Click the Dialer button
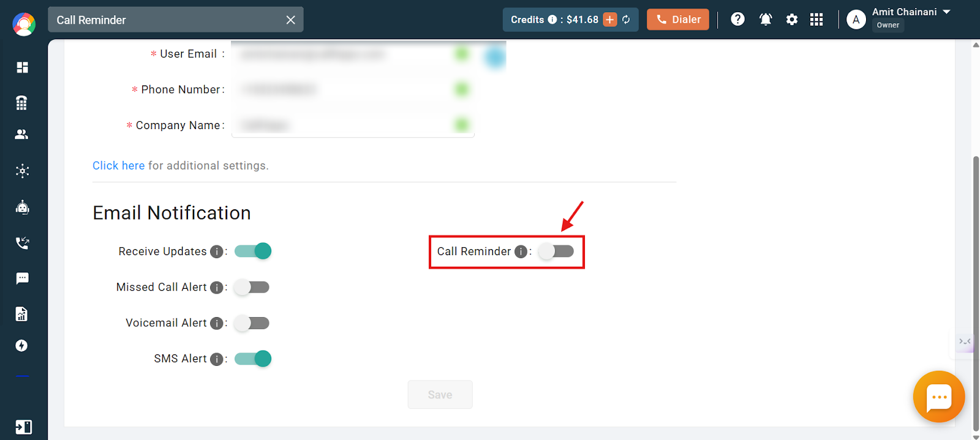Image resolution: width=980 pixels, height=440 pixels. pos(678,20)
